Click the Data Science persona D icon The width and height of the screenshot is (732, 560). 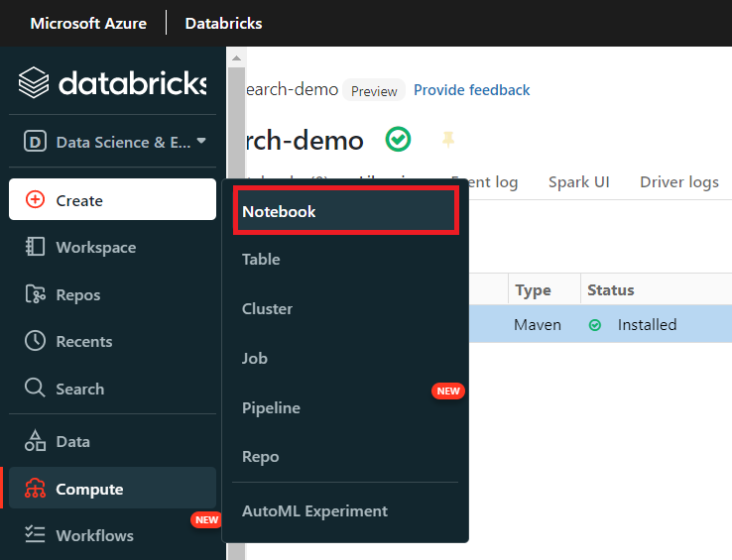click(x=35, y=142)
